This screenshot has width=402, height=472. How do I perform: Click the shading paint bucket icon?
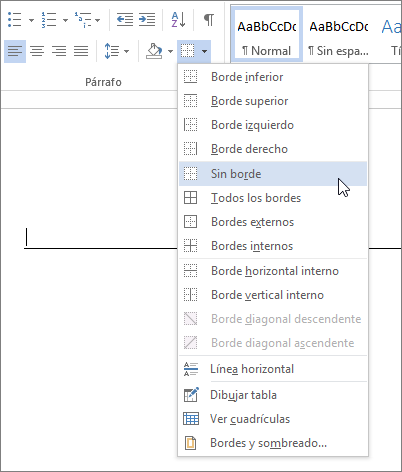pos(154,51)
